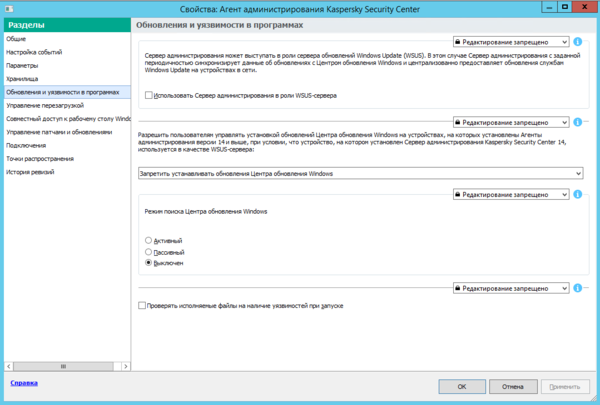Confirm with the OK button

click(462, 387)
